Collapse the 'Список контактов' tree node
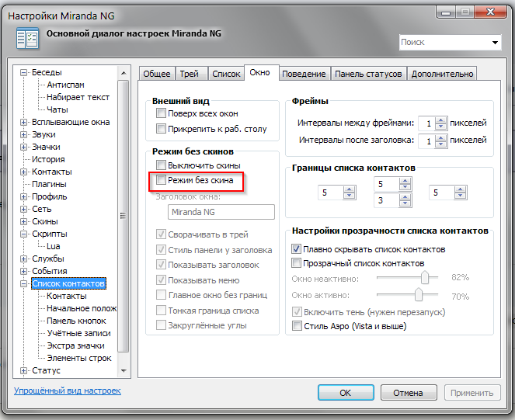The width and height of the screenshot is (515, 420). coord(23,283)
